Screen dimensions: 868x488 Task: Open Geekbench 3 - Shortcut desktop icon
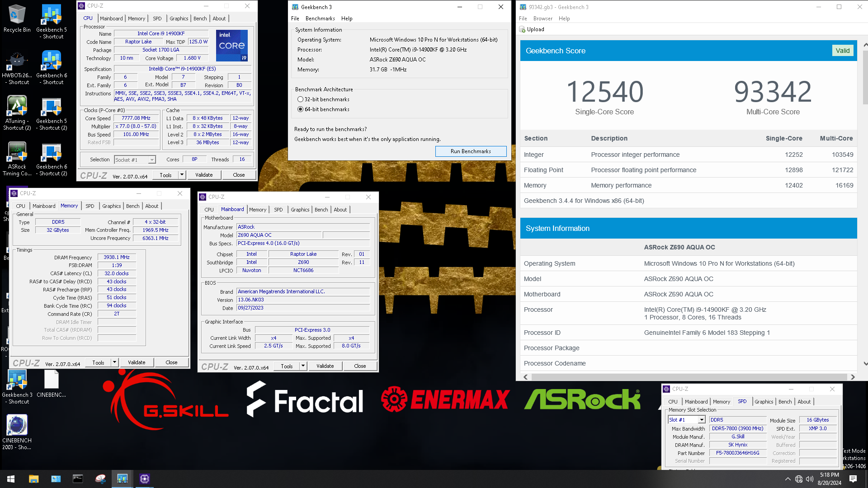coord(17,387)
